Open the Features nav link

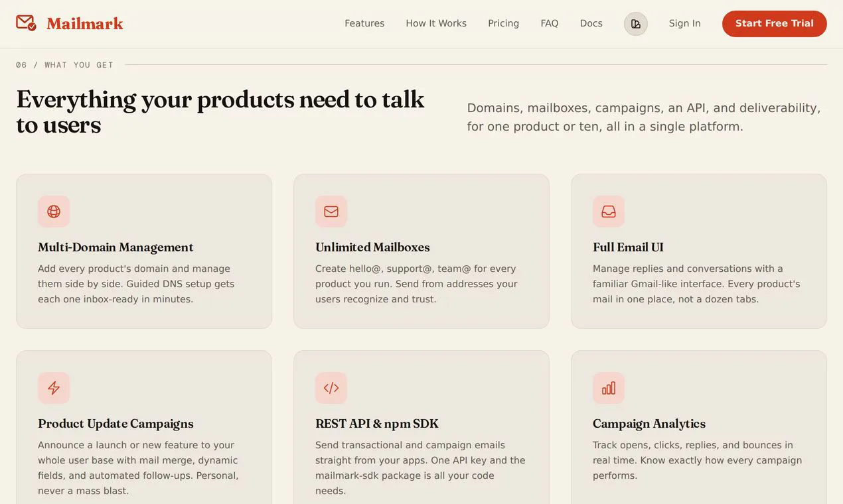pos(364,23)
